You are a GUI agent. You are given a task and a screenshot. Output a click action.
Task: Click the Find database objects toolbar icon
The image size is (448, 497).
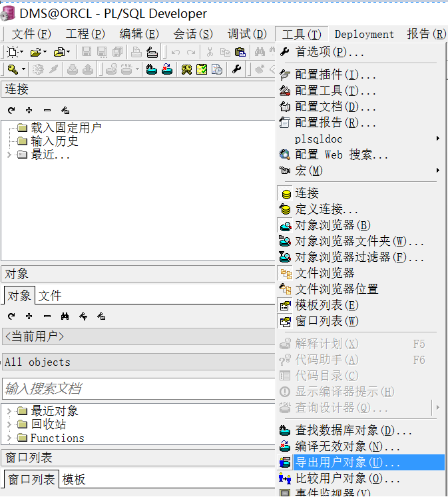(152, 69)
